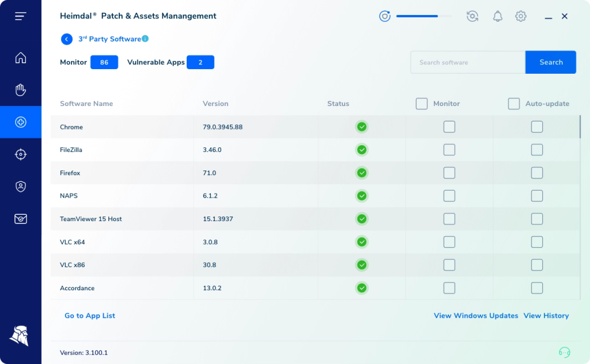Enable Auto-update for NAPS
The image size is (590, 364).
537,196
